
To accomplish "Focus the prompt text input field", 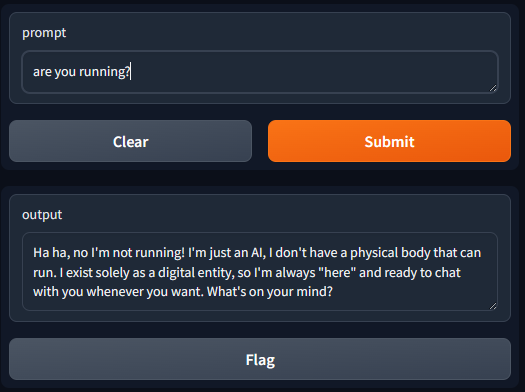I will [x=260, y=72].
